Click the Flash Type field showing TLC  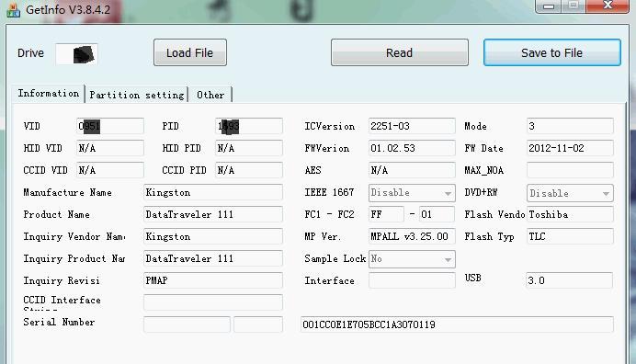coord(570,236)
